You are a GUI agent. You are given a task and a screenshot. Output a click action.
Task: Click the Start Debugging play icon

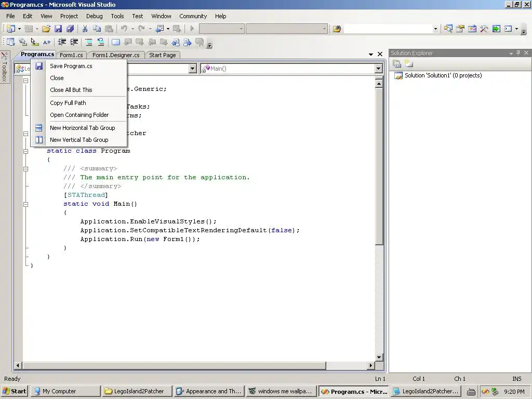click(x=192, y=29)
